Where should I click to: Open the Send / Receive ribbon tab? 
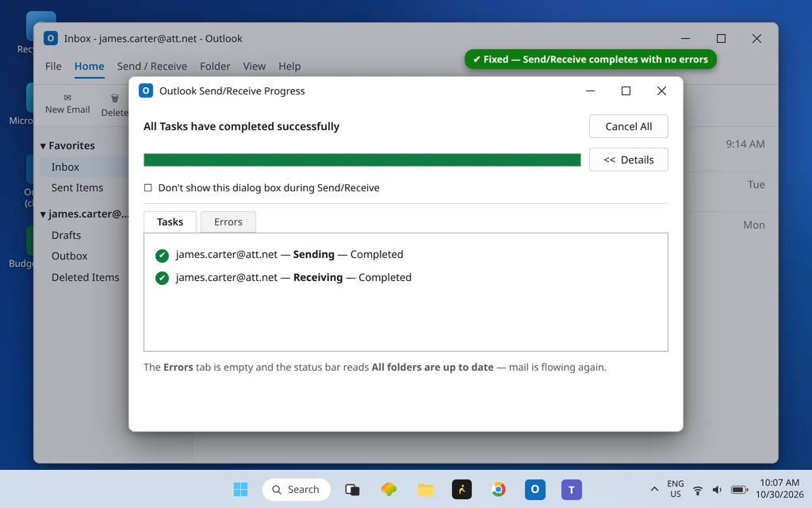click(151, 67)
